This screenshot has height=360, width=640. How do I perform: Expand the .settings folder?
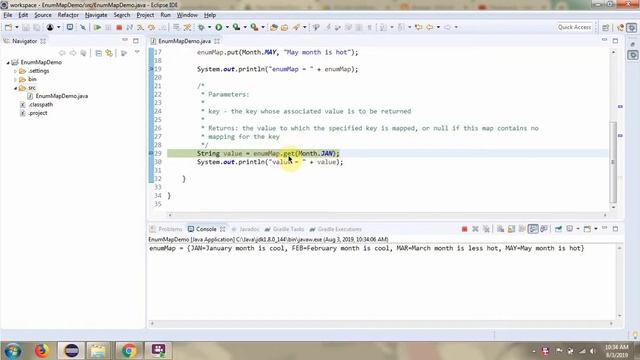(16, 71)
